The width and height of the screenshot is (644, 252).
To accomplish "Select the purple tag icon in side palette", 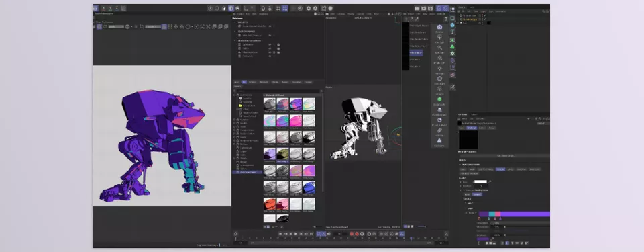I will point(453,60).
